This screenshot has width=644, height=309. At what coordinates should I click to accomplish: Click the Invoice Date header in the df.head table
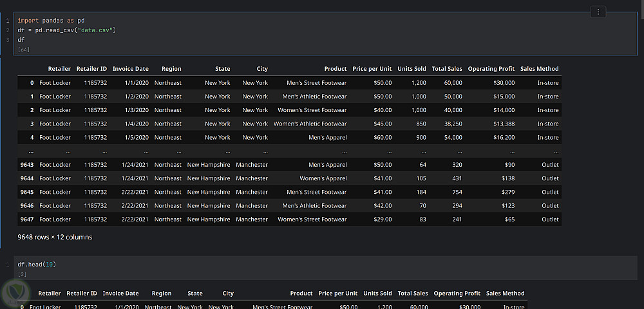click(121, 294)
